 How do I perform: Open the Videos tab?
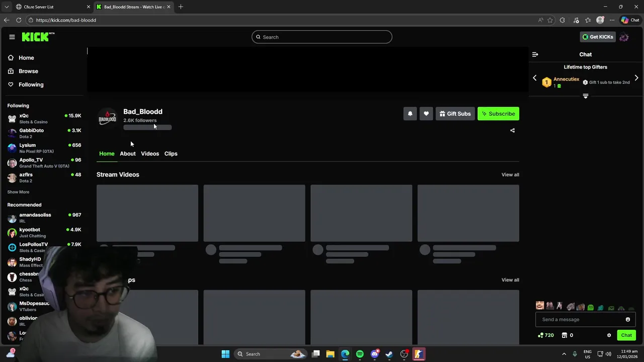(150, 153)
